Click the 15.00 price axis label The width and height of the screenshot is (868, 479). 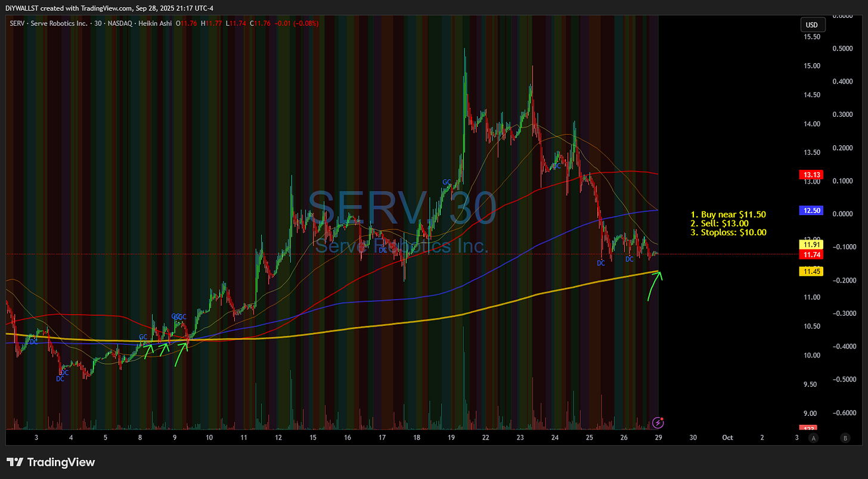click(811, 66)
